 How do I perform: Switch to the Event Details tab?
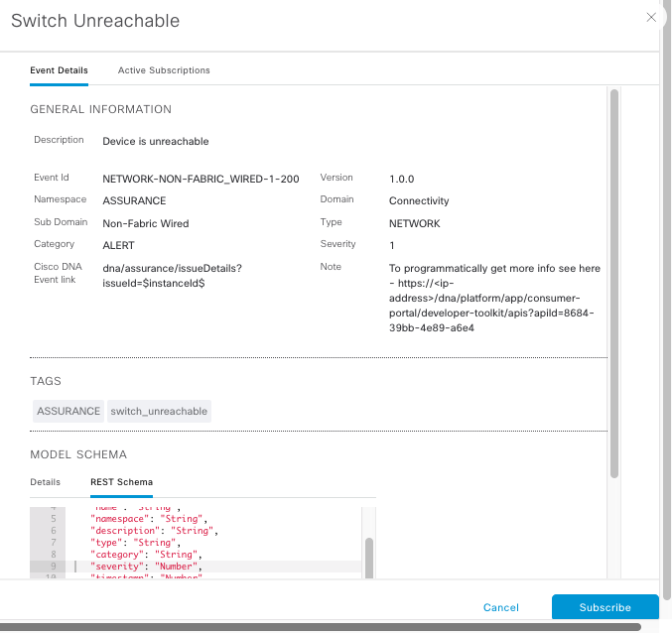coord(59,70)
